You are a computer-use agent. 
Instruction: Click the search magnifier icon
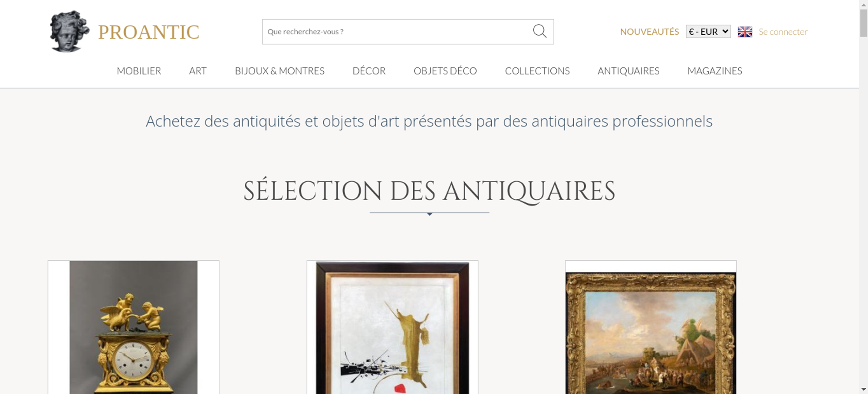coord(539,31)
